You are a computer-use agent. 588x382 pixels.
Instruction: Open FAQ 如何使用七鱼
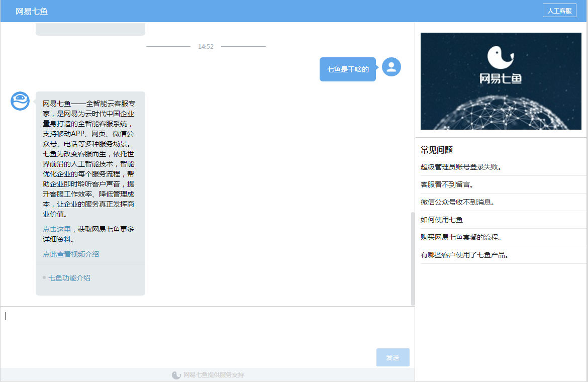click(x=503, y=220)
